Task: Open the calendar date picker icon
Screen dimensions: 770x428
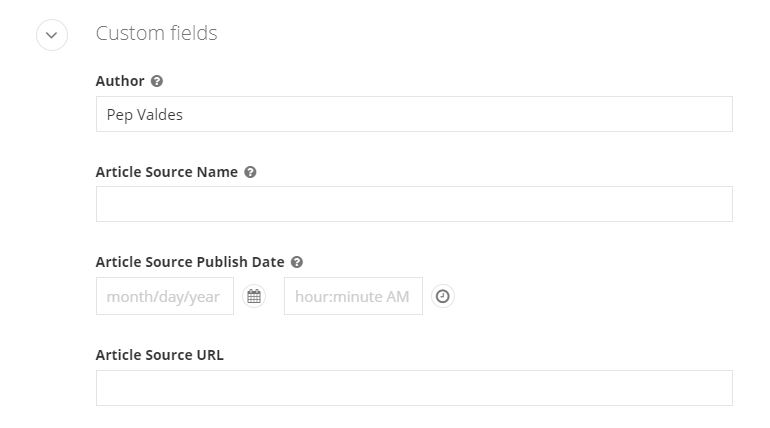Action: (254, 297)
